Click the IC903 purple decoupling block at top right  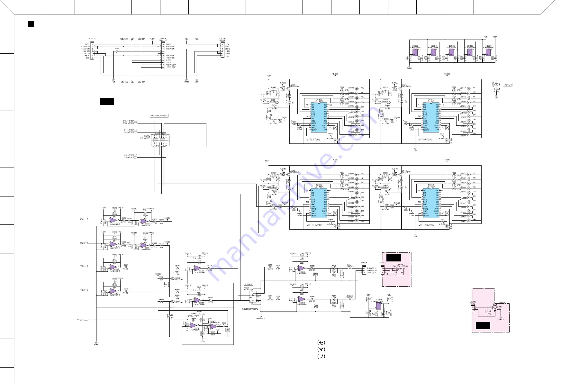(415, 52)
